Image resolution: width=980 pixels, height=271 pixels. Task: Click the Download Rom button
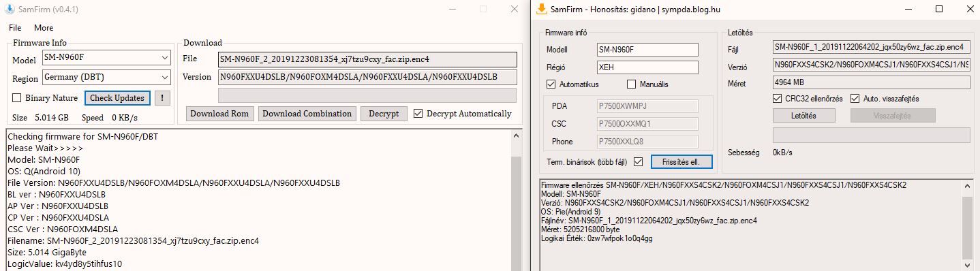pyautogui.click(x=219, y=114)
